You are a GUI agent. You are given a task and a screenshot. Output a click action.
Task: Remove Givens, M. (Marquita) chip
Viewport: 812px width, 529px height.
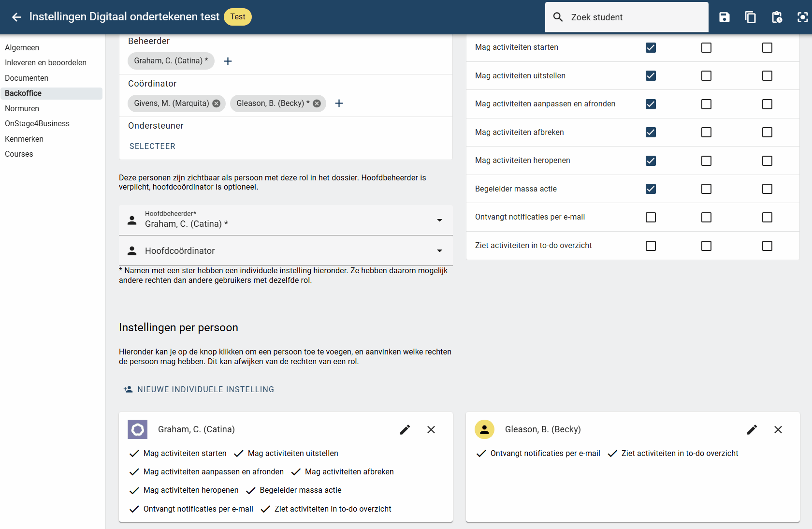coord(217,103)
